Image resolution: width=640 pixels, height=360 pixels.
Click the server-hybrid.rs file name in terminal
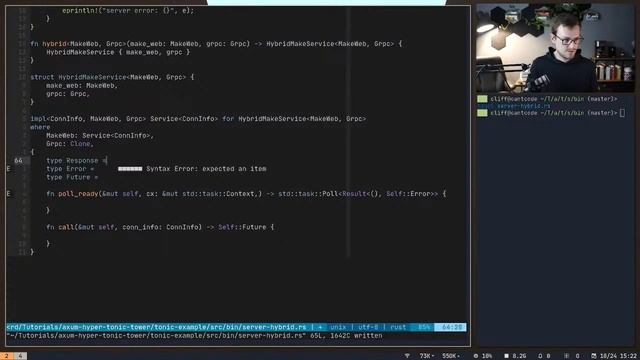click(524, 106)
